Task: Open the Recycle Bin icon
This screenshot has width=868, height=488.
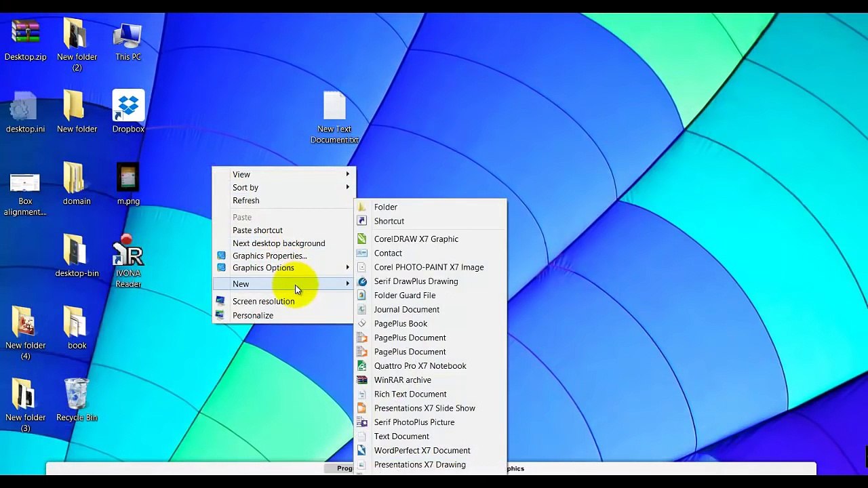Action: pos(77,395)
